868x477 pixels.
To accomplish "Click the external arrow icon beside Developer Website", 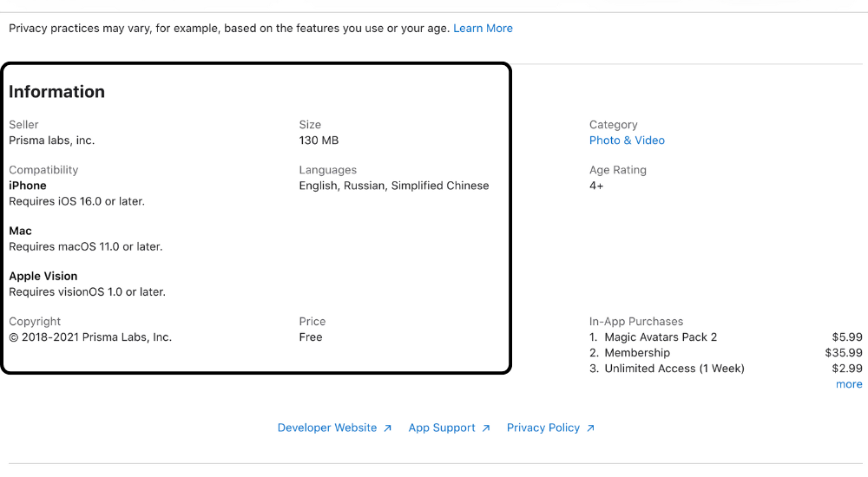I will (x=388, y=428).
